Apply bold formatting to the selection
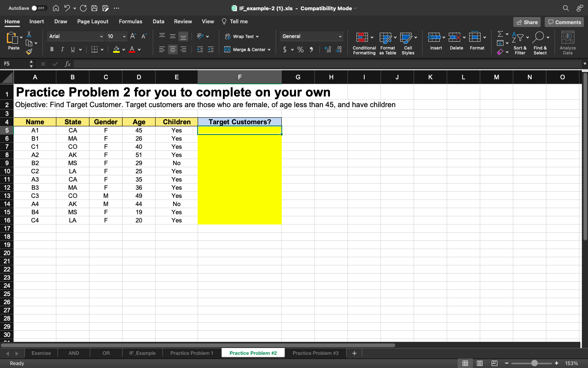This screenshot has height=368, width=588. (51, 49)
